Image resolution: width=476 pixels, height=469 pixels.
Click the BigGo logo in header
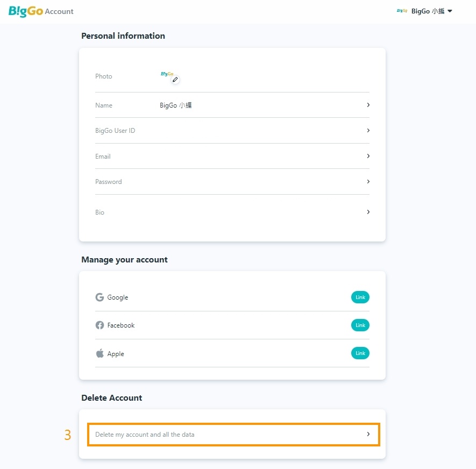tap(25, 11)
